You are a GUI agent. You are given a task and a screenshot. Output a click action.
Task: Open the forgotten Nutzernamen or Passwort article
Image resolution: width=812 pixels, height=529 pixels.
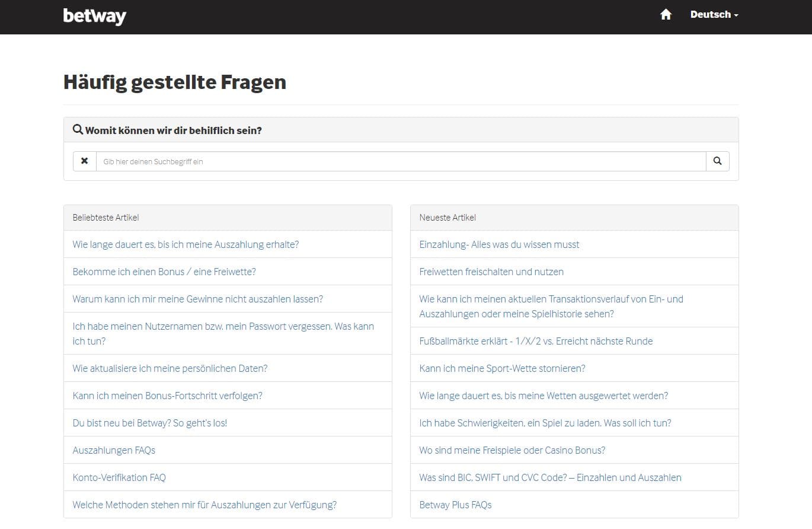223,333
